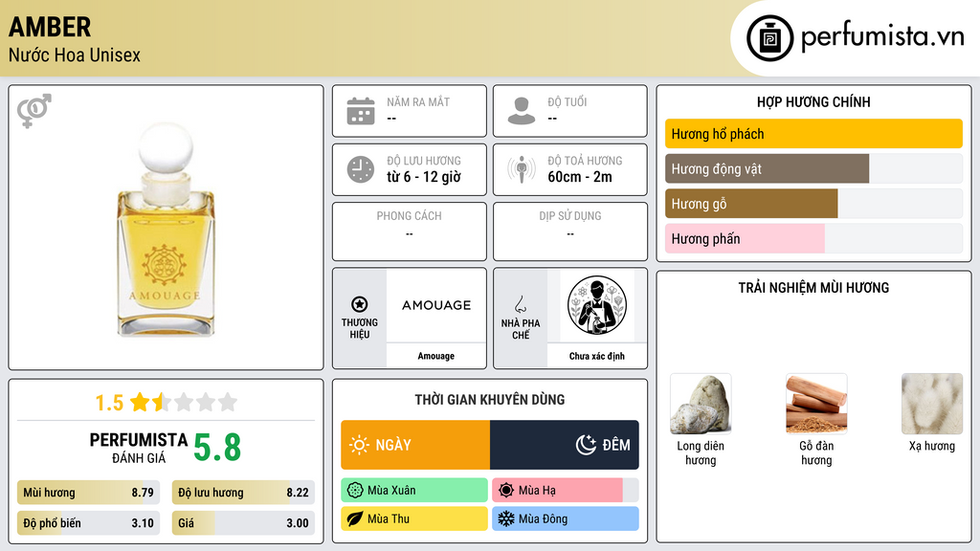This screenshot has height=551, width=980.
Task: Click the star rating icons next to 1.5
Action: point(184,402)
